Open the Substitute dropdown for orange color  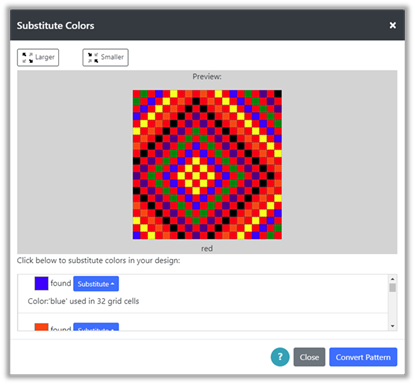[x=96, y=327]
